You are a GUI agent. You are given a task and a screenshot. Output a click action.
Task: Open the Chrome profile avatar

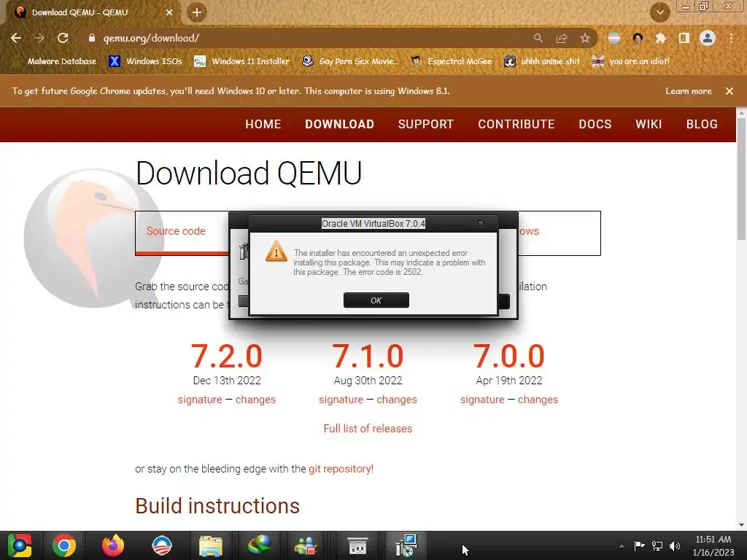(x=708, y=38)
